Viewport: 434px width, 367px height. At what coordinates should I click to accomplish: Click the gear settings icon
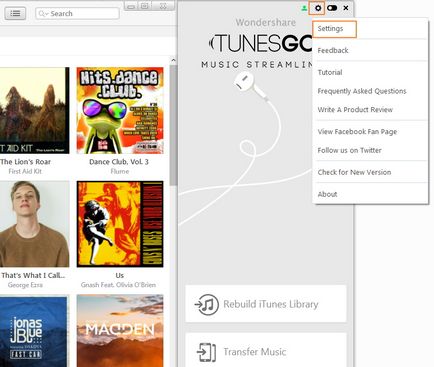coord(317,8)
